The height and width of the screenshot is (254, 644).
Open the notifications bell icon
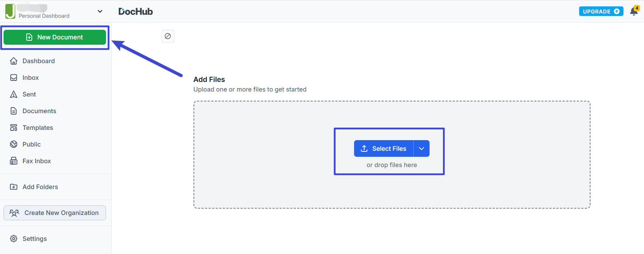(x=634, y=11)
